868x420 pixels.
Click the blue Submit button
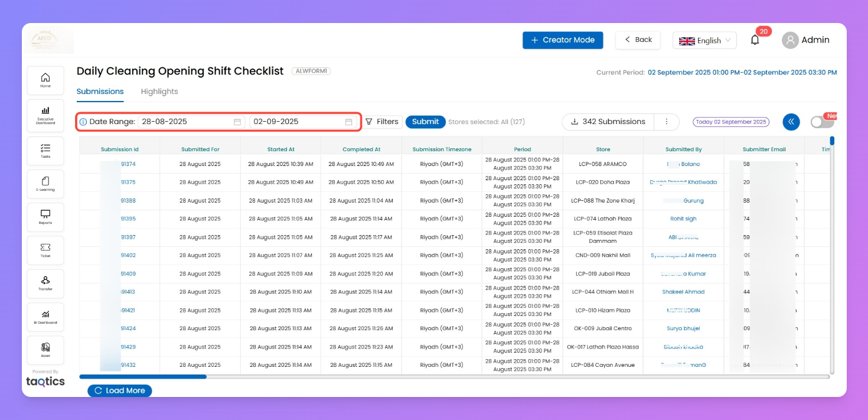(425, 122)
